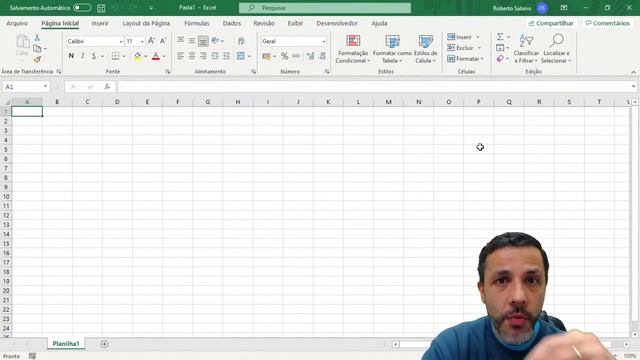Switch to the Fórmulas tab
Image resolution: width=640 pixels, height=360 pixels.
pos(197,24)
